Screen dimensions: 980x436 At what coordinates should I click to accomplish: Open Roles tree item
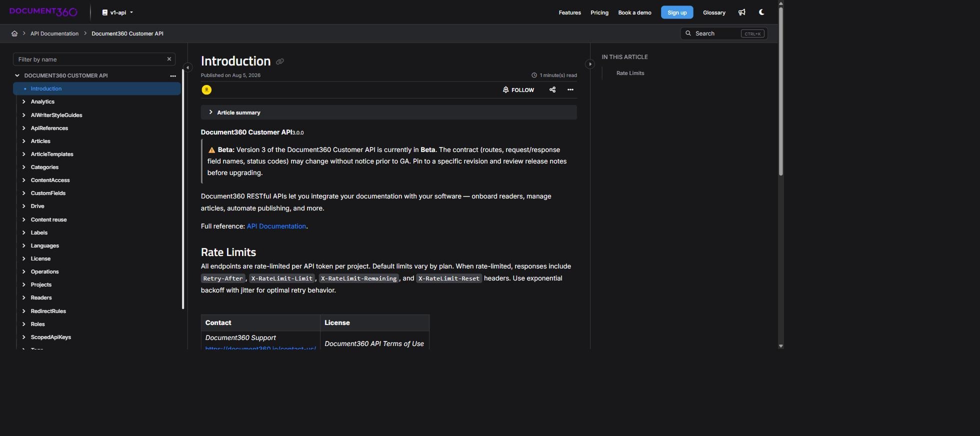37,324
